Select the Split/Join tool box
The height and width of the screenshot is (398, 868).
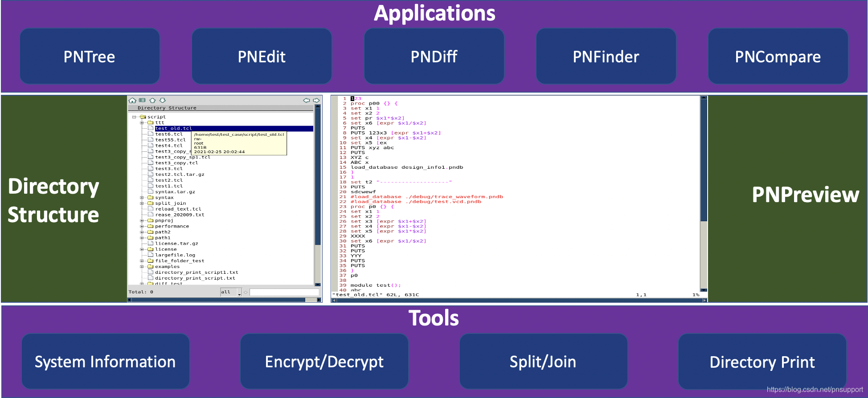(x=543, y=361)
